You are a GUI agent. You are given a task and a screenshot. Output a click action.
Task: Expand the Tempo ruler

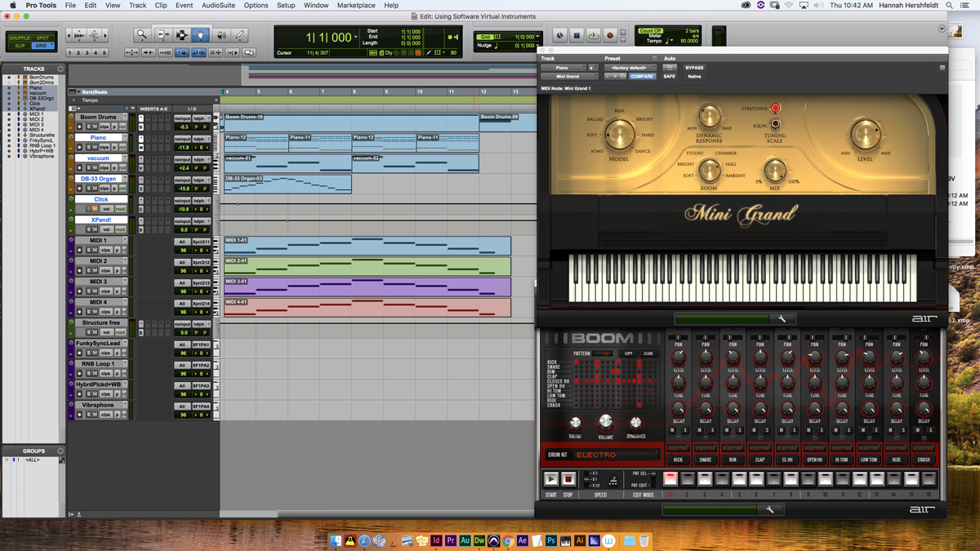(73, 100)
